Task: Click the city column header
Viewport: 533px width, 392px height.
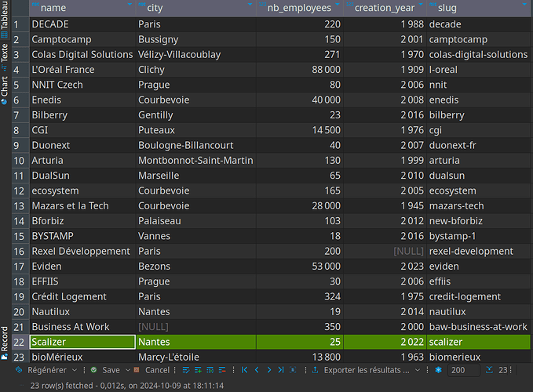Action: click(x=196, y=8)
